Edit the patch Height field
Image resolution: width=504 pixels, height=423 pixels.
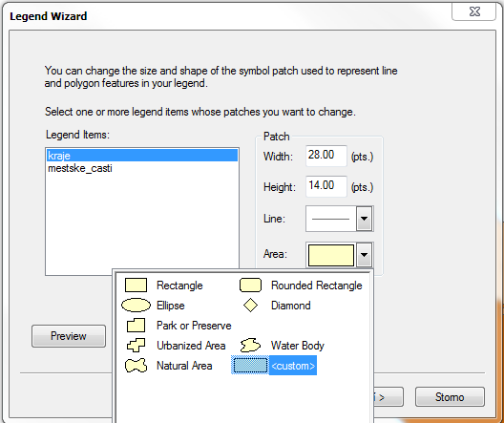[x=326, y=186]
